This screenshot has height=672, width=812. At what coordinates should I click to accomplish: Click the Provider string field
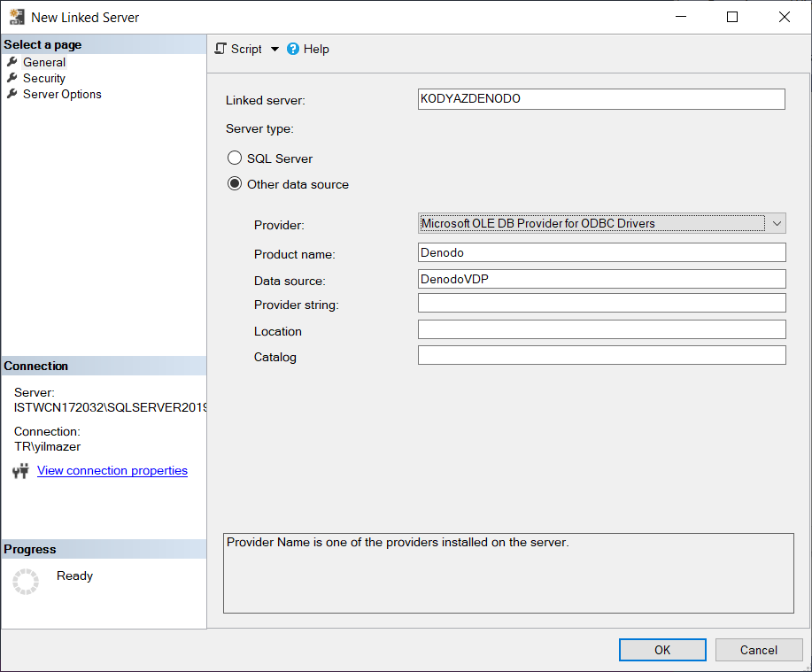pyautogui.click(x=602, y=303)
